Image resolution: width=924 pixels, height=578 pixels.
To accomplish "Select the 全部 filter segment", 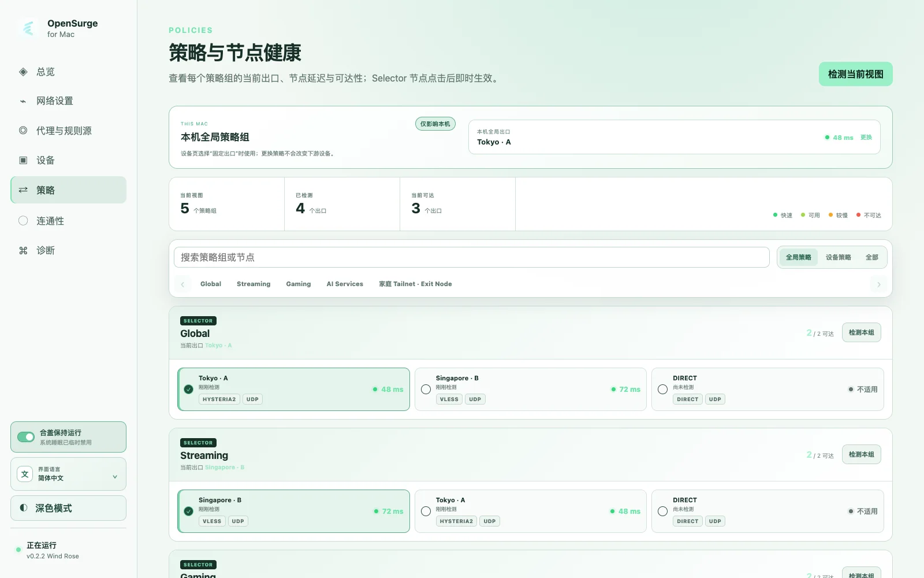I will [872, 257].
